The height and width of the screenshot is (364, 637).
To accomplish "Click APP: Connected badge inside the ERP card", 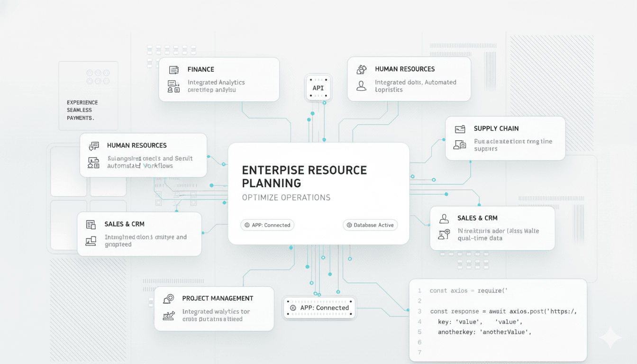I will tap(267, 225).
